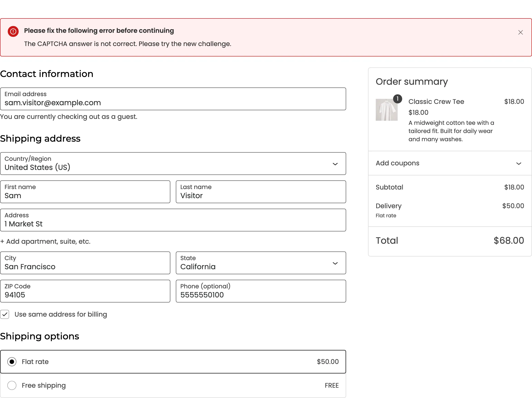Click the Subtotal $18.00 value

click(514, 187)
